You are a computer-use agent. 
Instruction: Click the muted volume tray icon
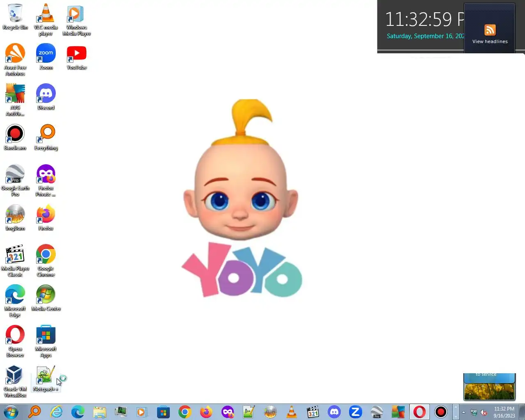click(484, 412)
